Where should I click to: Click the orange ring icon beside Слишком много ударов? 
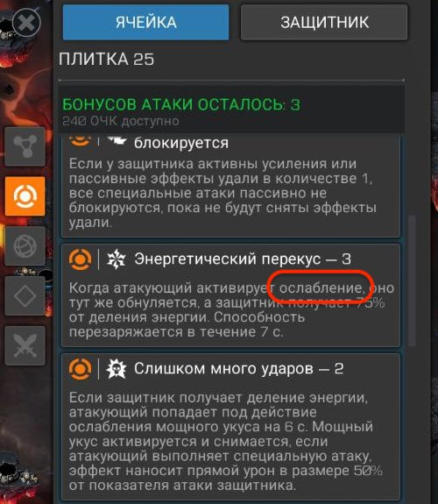click(x=80, y=369)
